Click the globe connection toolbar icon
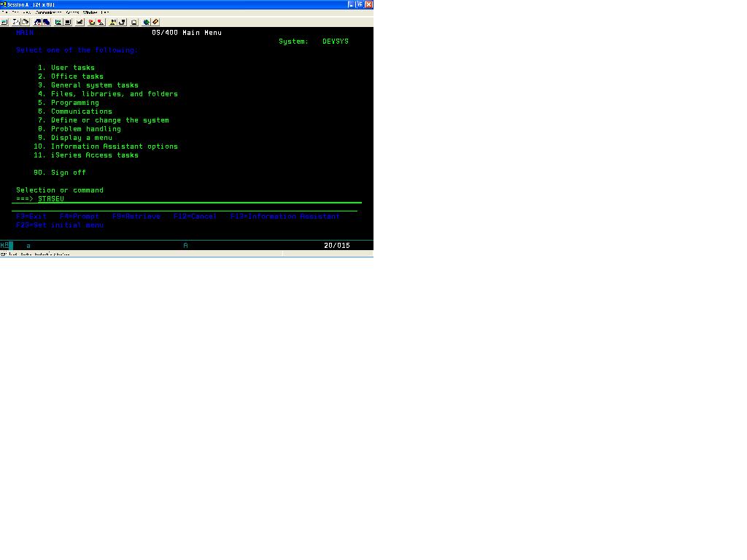Screen dimensions: 747x560 (x=146, y=22)
